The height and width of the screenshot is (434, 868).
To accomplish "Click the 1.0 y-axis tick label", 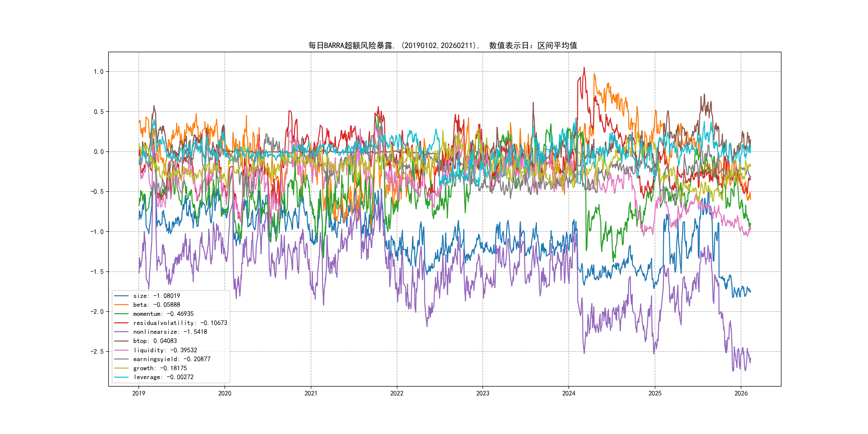I will pyautogui.click(x=98, y=72).
